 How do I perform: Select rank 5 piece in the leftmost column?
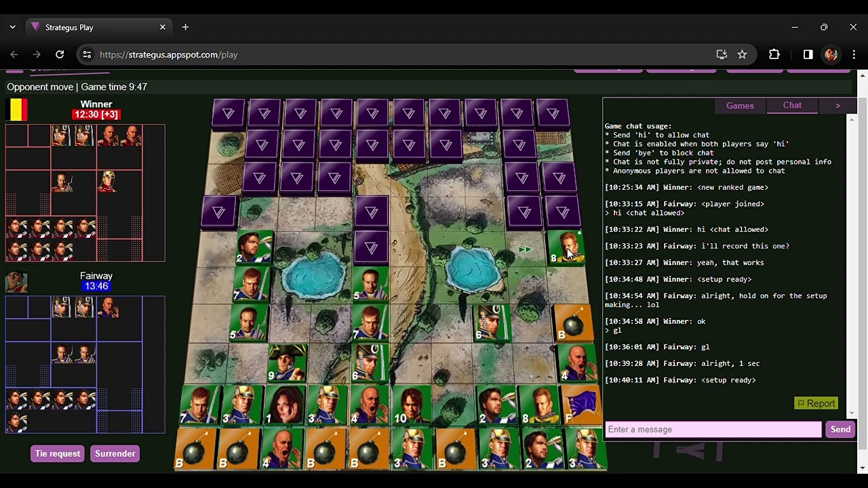click(248, 323)
